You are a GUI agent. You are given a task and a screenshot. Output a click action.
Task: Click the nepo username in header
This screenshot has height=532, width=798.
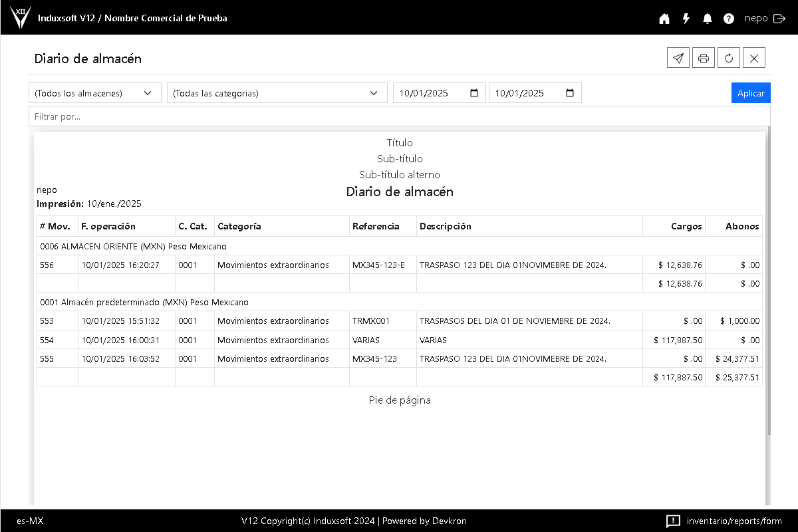tap(756, 19)
